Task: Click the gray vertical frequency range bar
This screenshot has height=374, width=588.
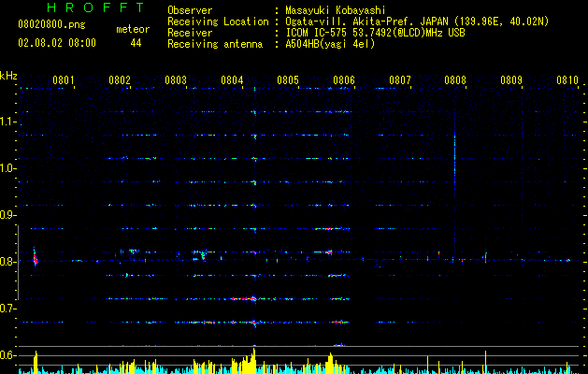Action: pos(18,262)
